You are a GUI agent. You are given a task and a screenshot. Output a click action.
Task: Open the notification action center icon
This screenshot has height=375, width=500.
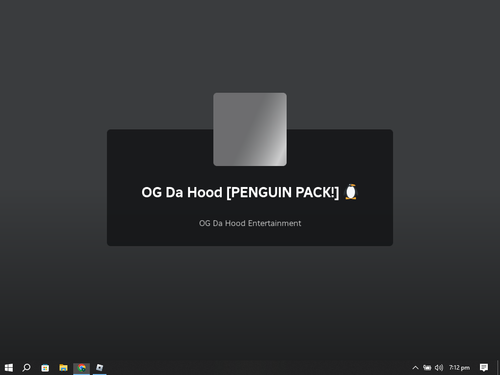(484, 367)
